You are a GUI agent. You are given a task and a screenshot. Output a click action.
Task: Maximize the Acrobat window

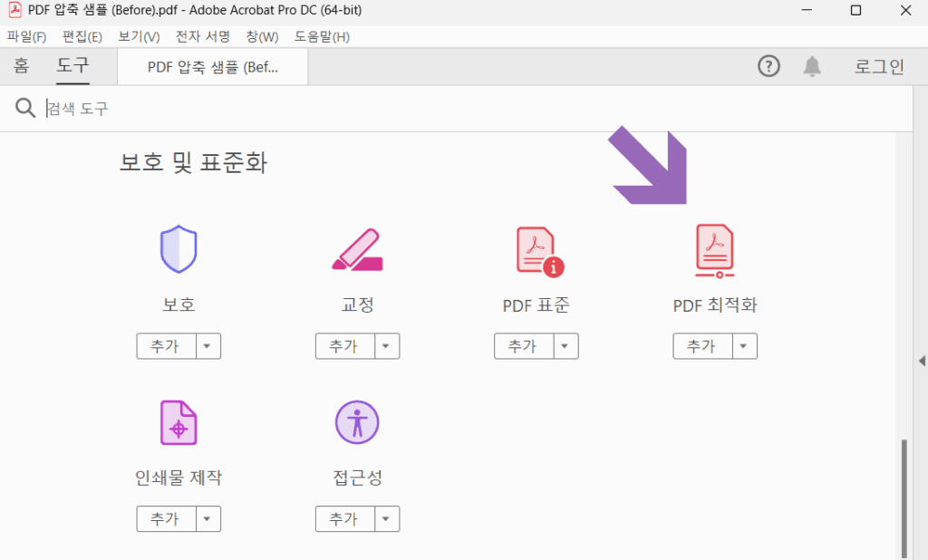(x=855, y=10)
